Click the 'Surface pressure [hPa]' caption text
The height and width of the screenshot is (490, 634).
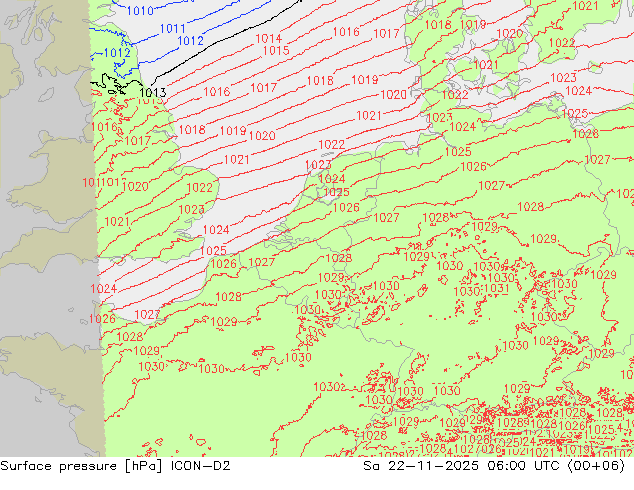(83, 466)
